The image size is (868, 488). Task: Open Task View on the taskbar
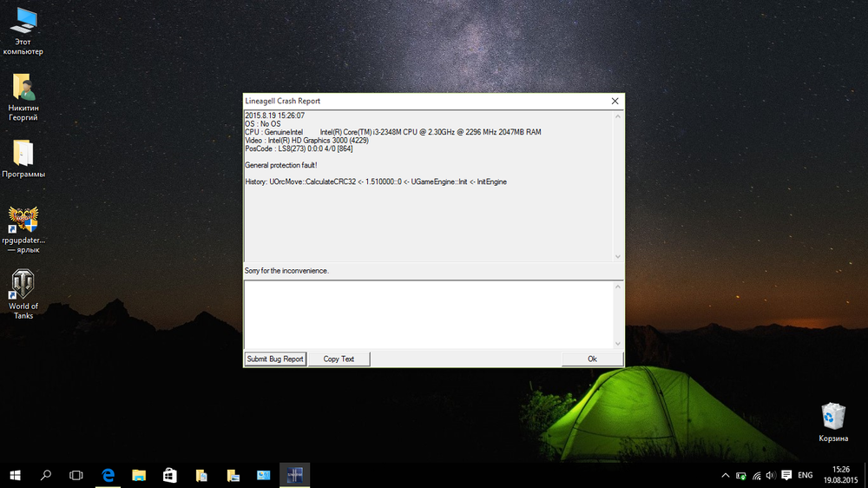[x=76, y=475]
